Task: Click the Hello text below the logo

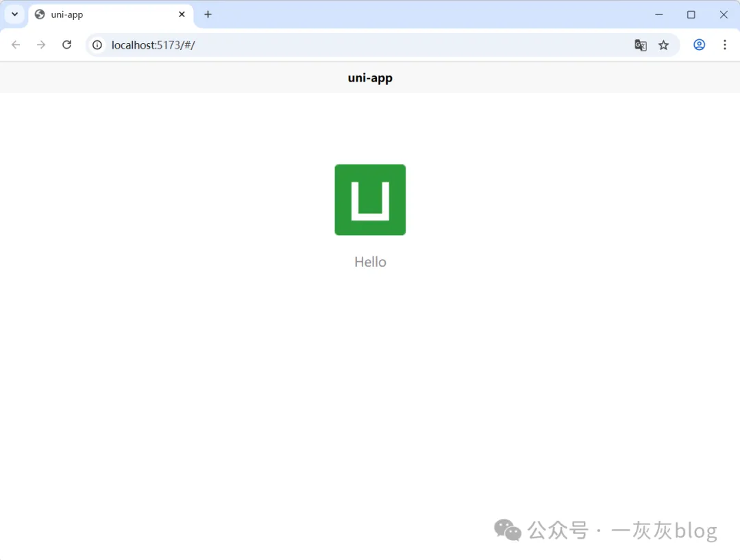Action: click(x=370, y=262)
